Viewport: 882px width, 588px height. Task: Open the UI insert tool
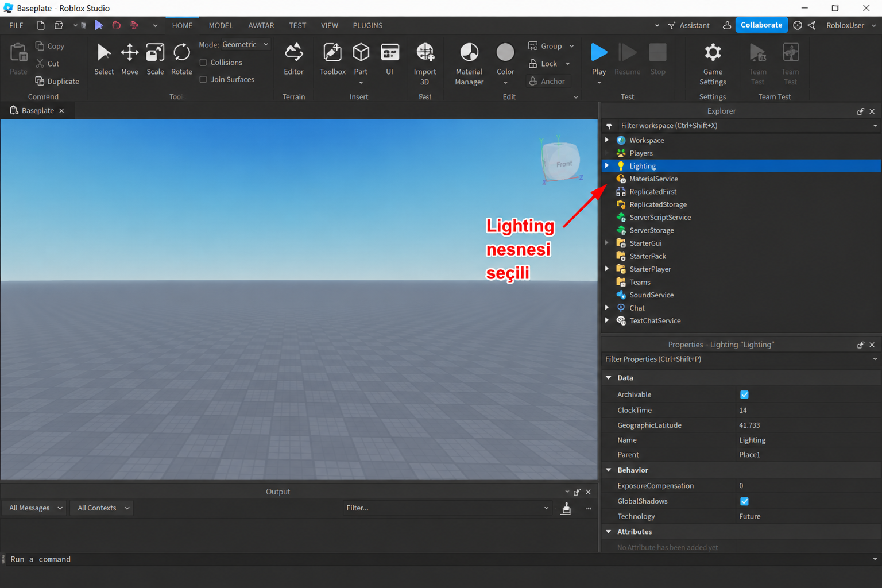(x=390, y=59)
